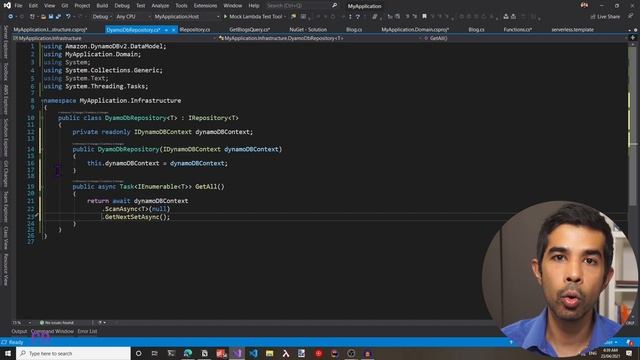Image resolution: width=640 pixels, height=360 pixels.
Task: Click the Navigate Backward toolbar icon
Action: 11,17
